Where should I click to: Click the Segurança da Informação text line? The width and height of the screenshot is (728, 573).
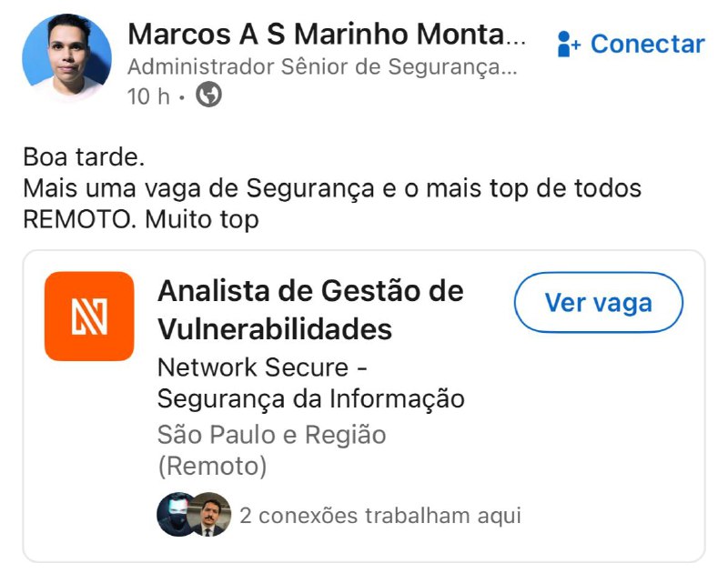310,398
